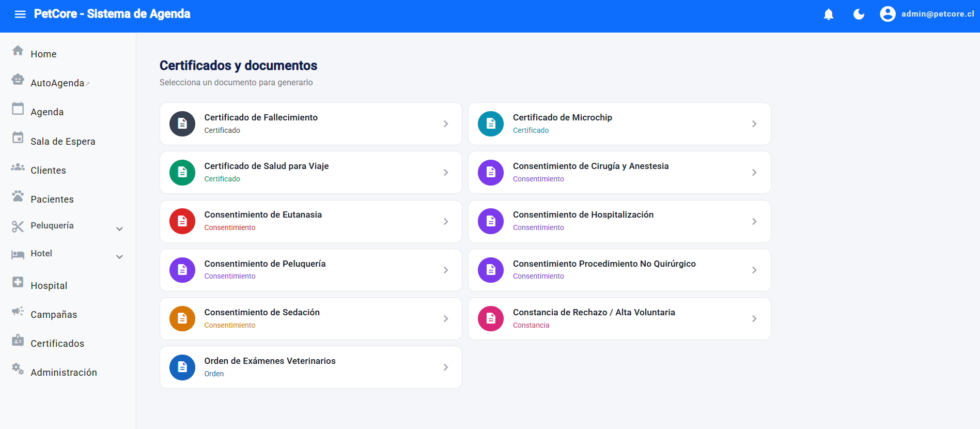Click red document icon for Consentimiento de Eutanasia
Viewport: 980px width, 429px height.
pyautogui.click(x=182, y=221)
